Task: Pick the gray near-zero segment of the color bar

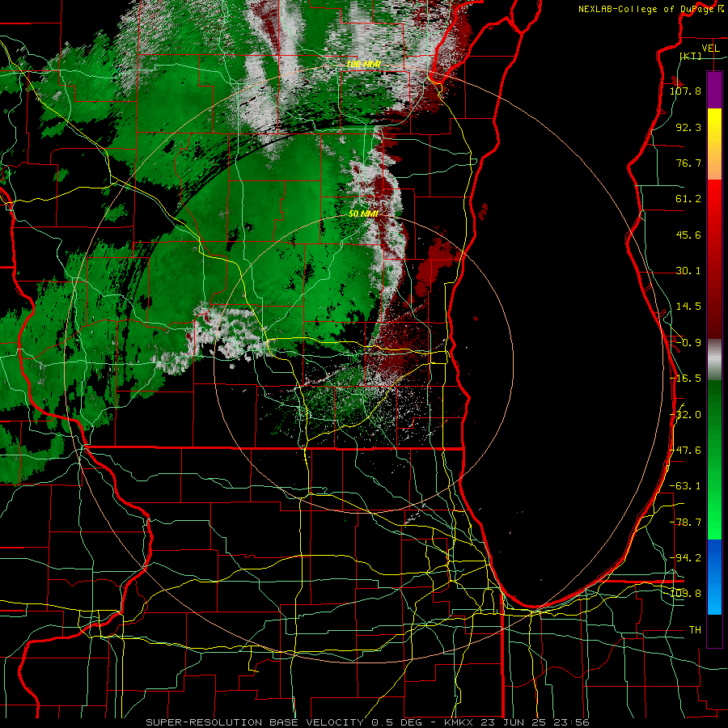Action: pos(714,360)
